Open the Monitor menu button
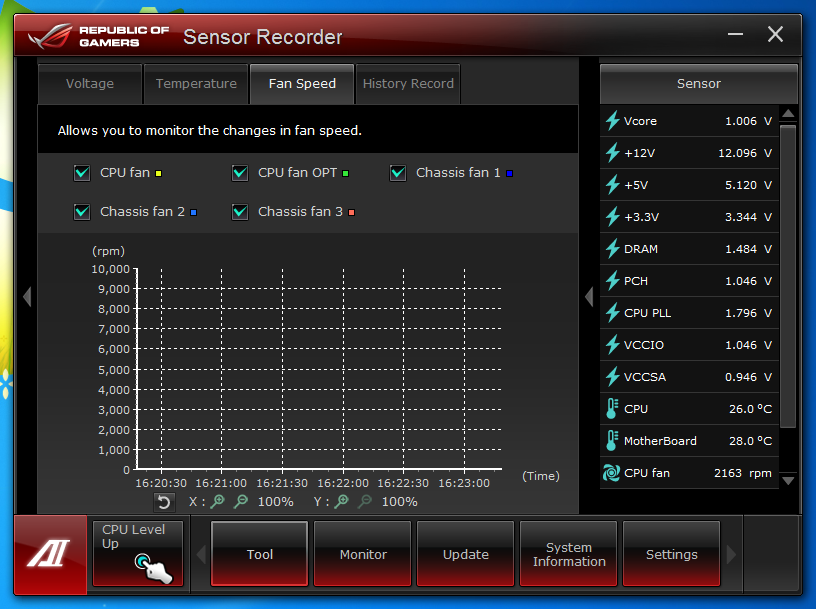Viewport: 816px width, 609px height. click(x=363, y=554)
